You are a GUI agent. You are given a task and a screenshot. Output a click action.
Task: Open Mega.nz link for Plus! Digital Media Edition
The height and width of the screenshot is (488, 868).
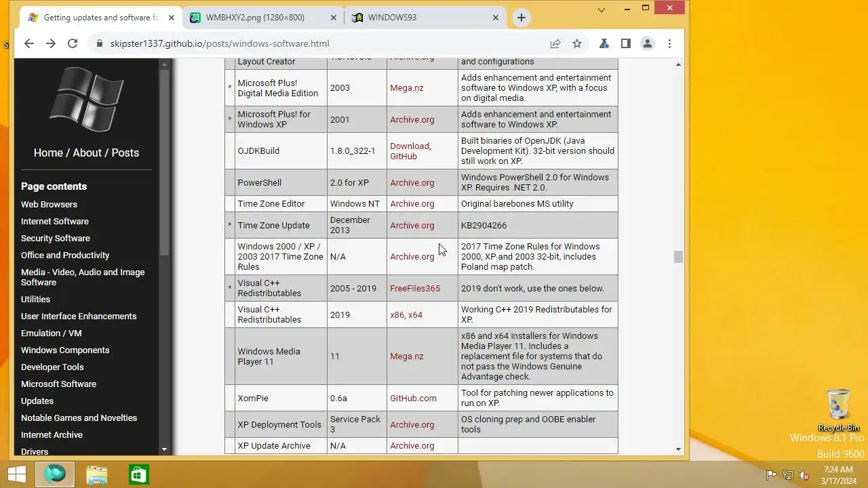406,87
